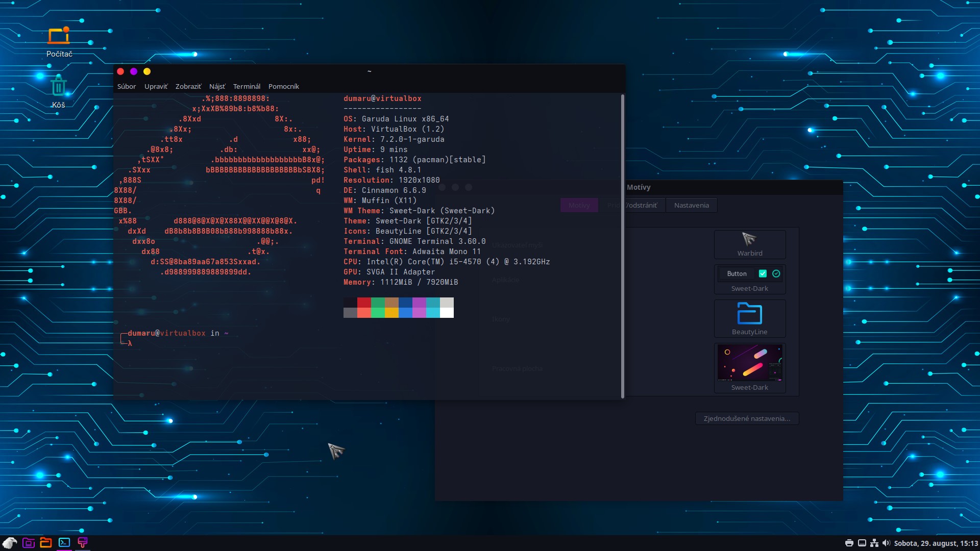Open the volume speaker tray icon

(x=886, y=543)
